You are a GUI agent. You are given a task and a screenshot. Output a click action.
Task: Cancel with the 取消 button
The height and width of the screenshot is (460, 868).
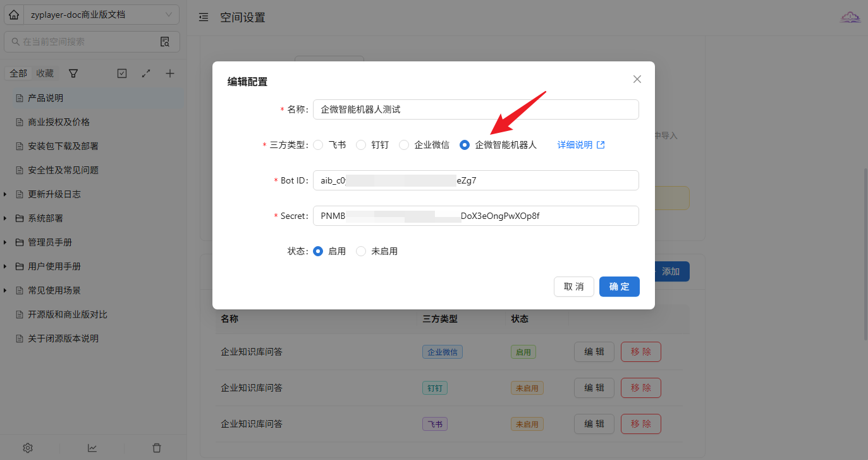(574, 287)
